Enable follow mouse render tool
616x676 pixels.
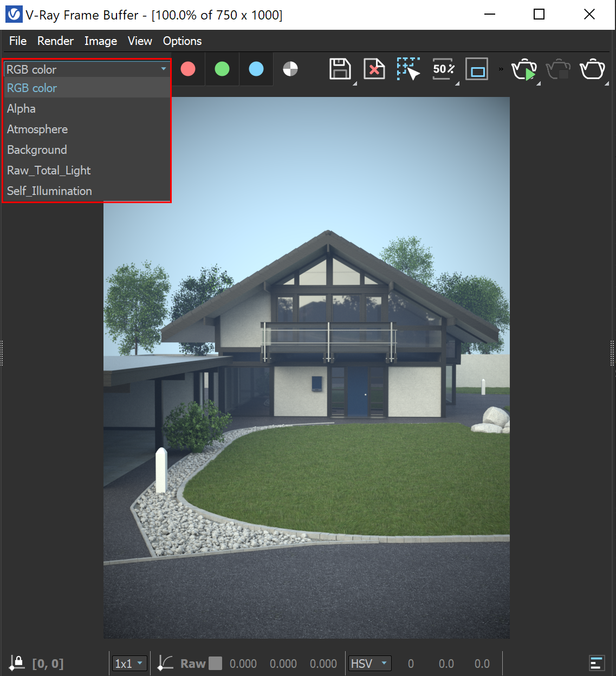point(408,69)
